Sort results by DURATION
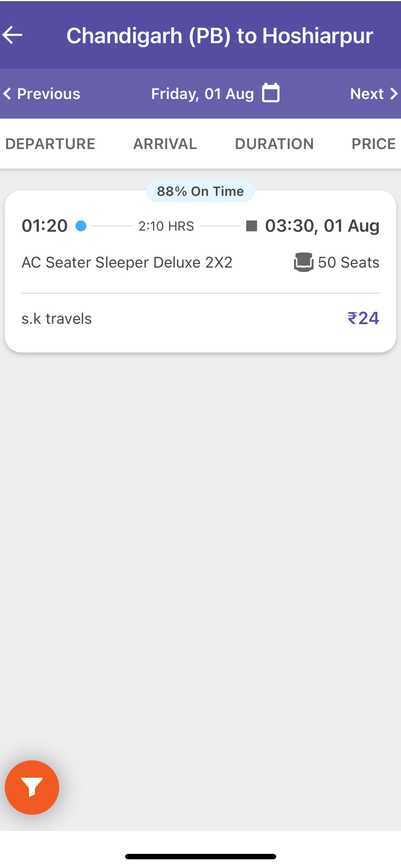 coord(274,144)
